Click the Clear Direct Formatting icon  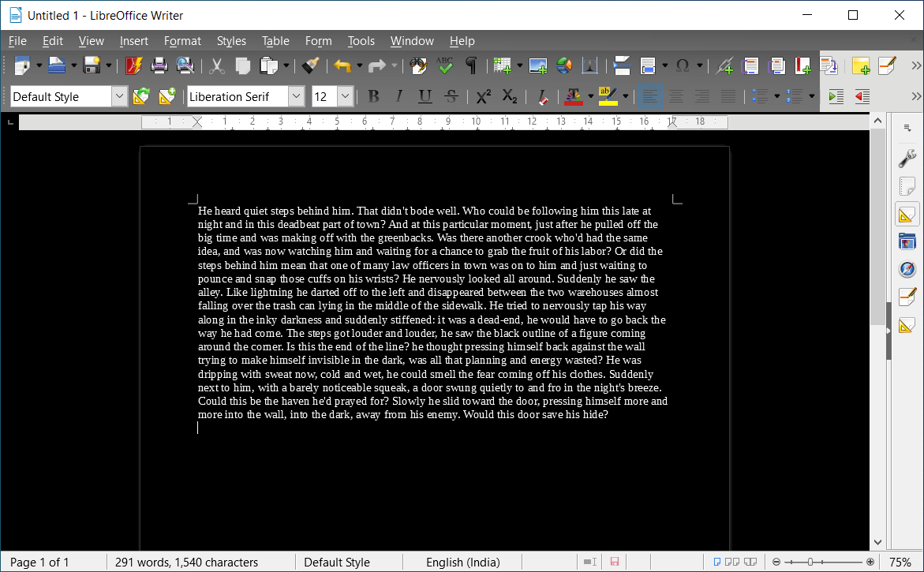click(543, 96)
